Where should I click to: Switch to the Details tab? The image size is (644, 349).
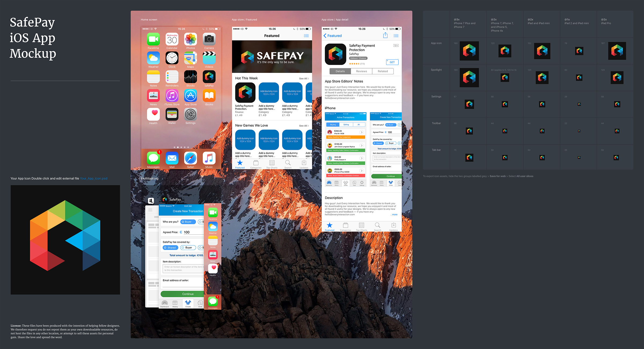pyautogui.click(x=340, y=71)
